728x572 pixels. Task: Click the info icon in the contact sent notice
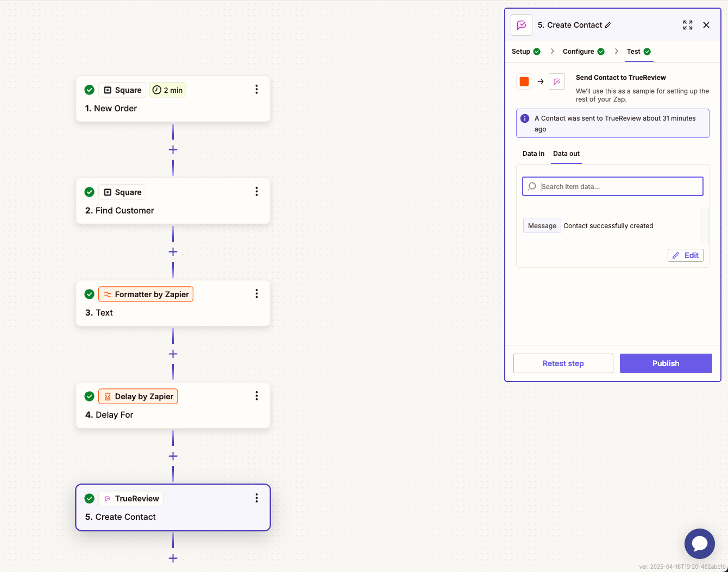click(x=525, y=118)
